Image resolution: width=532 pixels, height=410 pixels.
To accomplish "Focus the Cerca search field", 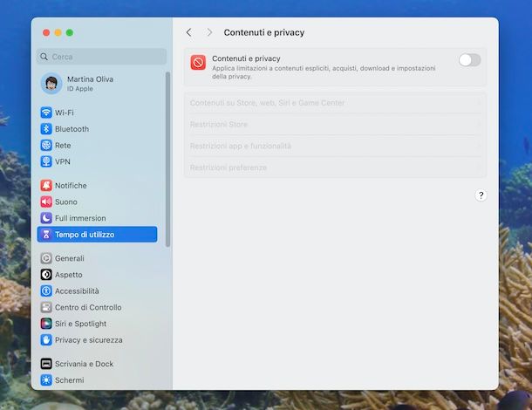I will point(101,57).
